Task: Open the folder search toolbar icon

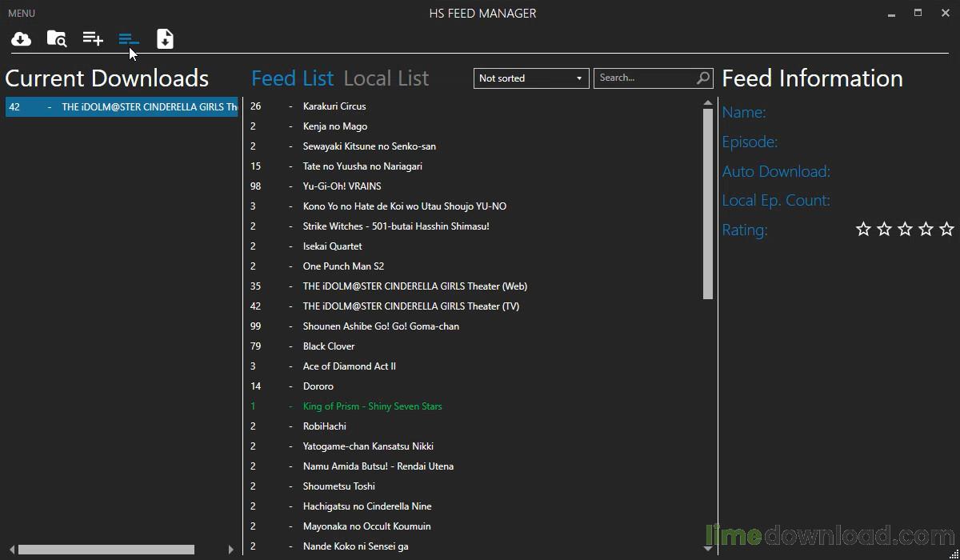Action: coord(57,38)
